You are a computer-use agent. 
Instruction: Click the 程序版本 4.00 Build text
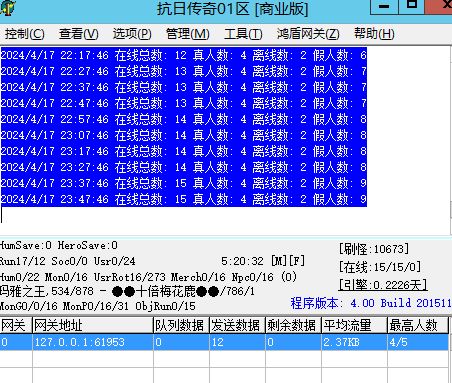pos(371,303)
